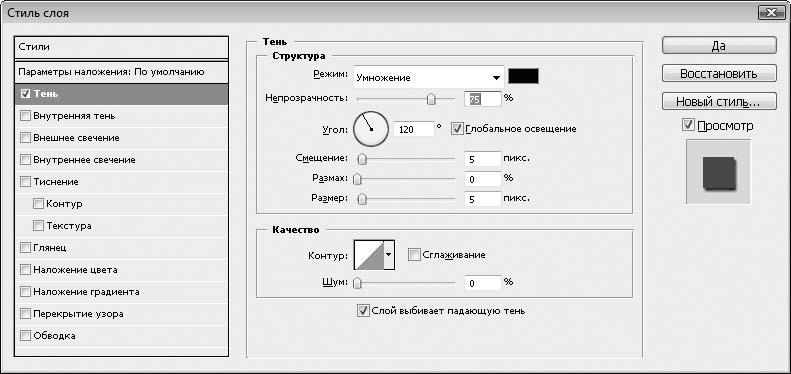Click the Непрозрачность slider handle
The width and height of the screenshot is (791, 374).
pyautogui.click(x=431, y=99)
